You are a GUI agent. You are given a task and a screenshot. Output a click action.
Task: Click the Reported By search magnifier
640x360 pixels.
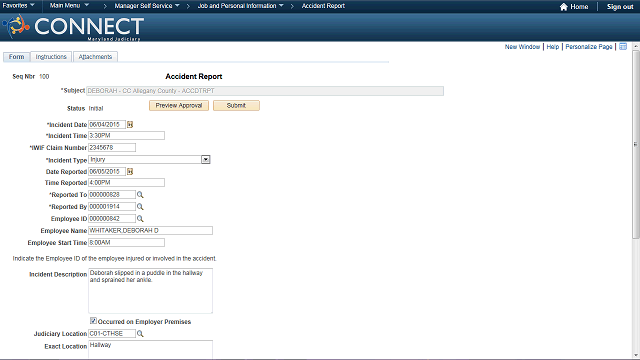coord(140,207)
